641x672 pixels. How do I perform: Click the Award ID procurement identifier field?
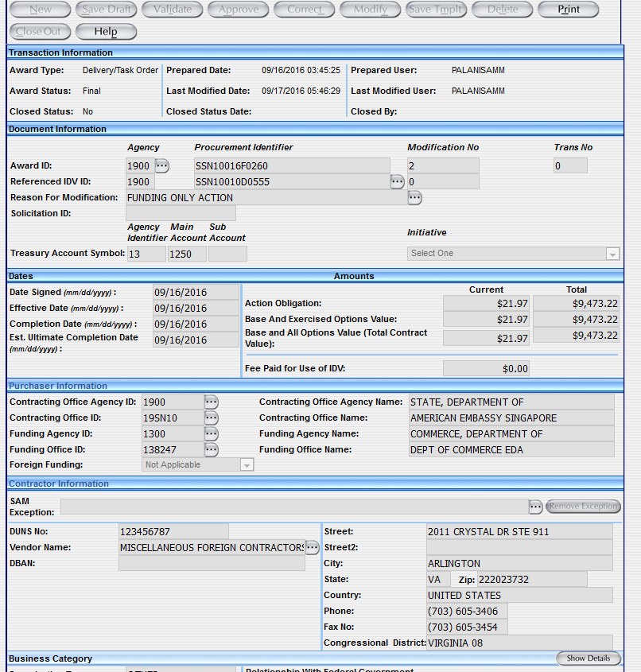pos(292,166)
